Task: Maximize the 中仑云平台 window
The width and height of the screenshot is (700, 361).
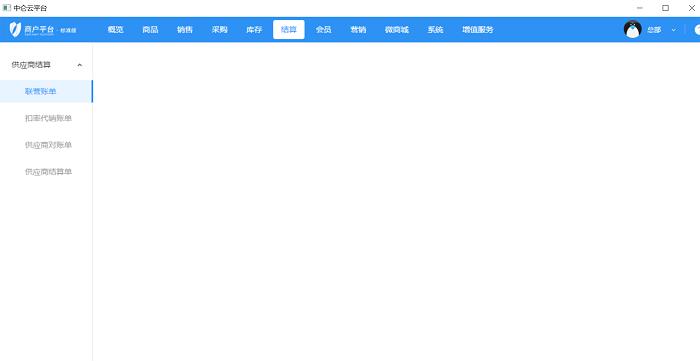Action: click(x=666, y=8)
